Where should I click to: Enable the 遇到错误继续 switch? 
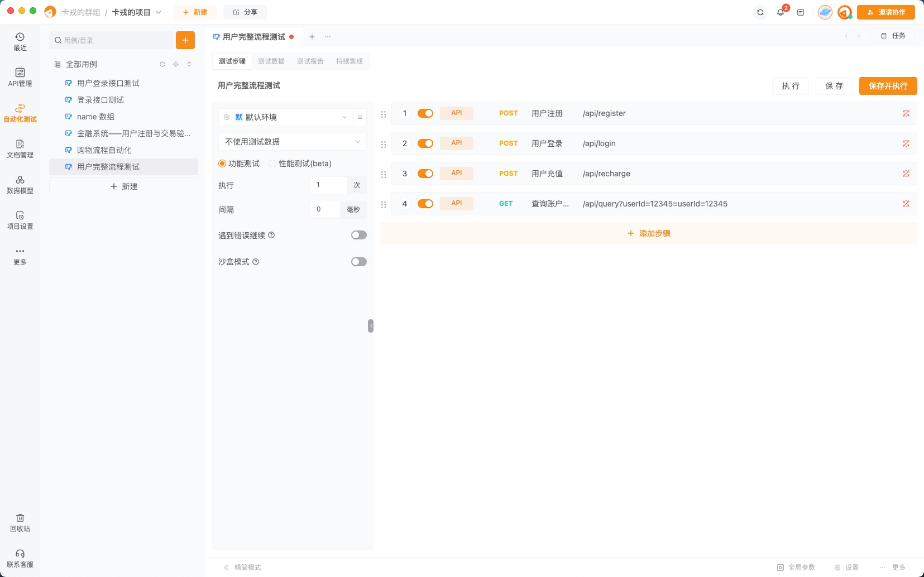pos(359,235)
